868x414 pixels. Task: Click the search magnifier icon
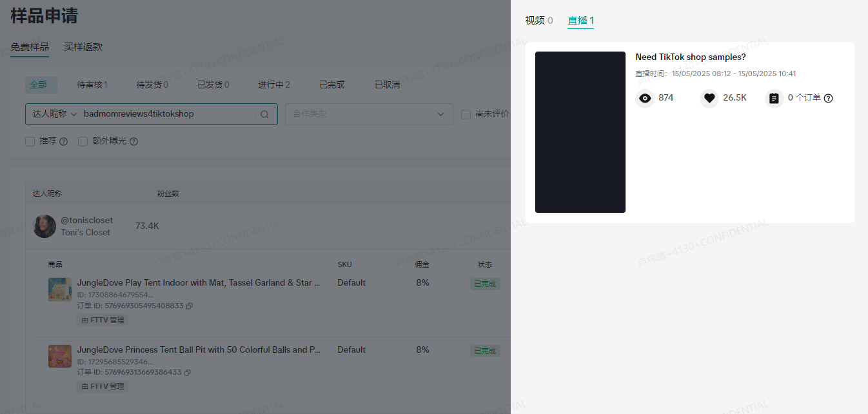pos(264,114)
